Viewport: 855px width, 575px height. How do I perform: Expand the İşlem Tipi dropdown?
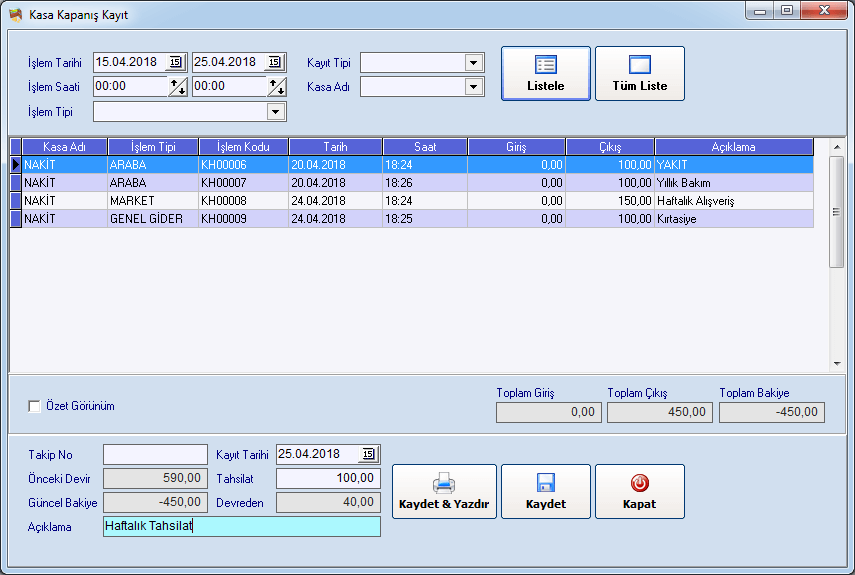[276, 112]
